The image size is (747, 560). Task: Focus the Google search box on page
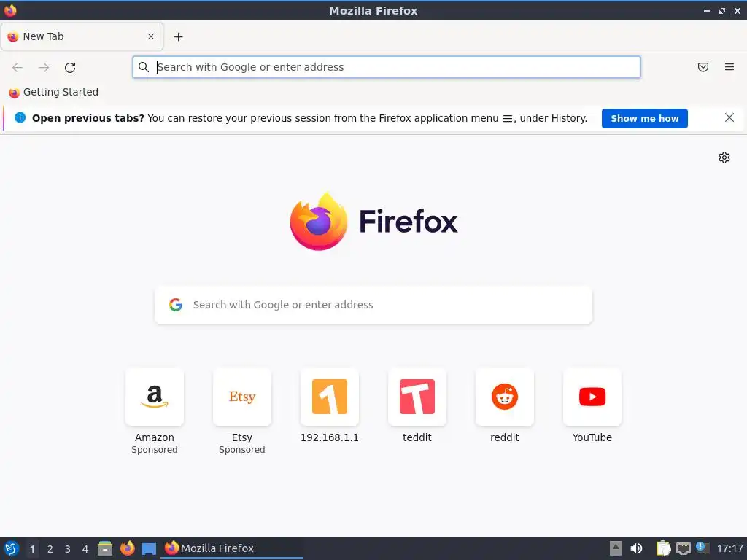pyautogui.click(x=373, y=305)
